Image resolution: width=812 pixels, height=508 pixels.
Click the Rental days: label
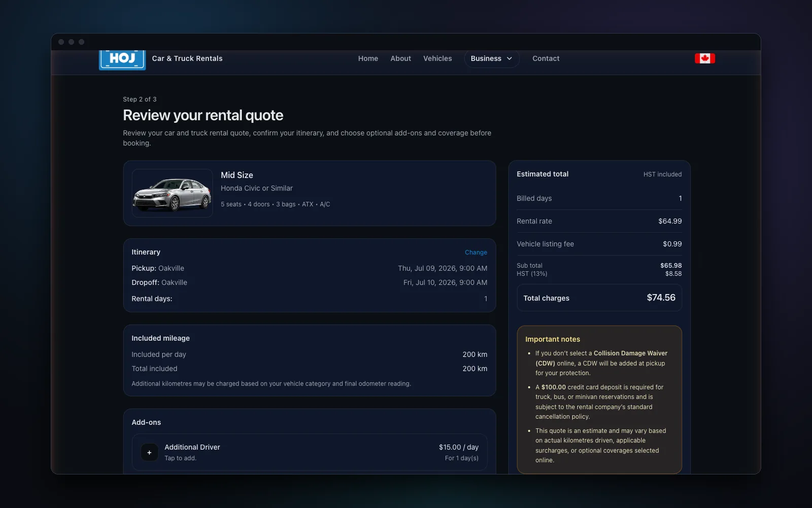coord(152,299)
